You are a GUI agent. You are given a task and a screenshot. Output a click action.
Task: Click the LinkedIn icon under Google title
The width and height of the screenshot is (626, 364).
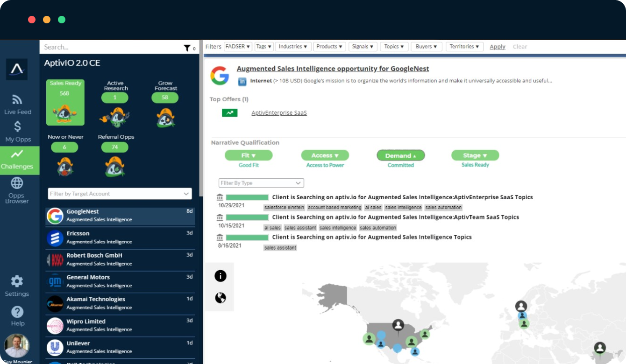tap(242, 81)
